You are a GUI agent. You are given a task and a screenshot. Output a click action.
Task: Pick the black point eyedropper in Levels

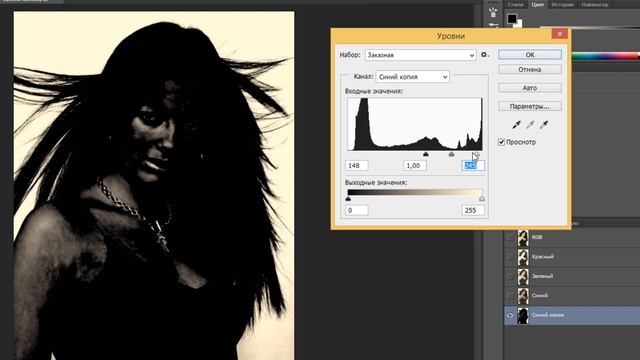pos(516,125)
